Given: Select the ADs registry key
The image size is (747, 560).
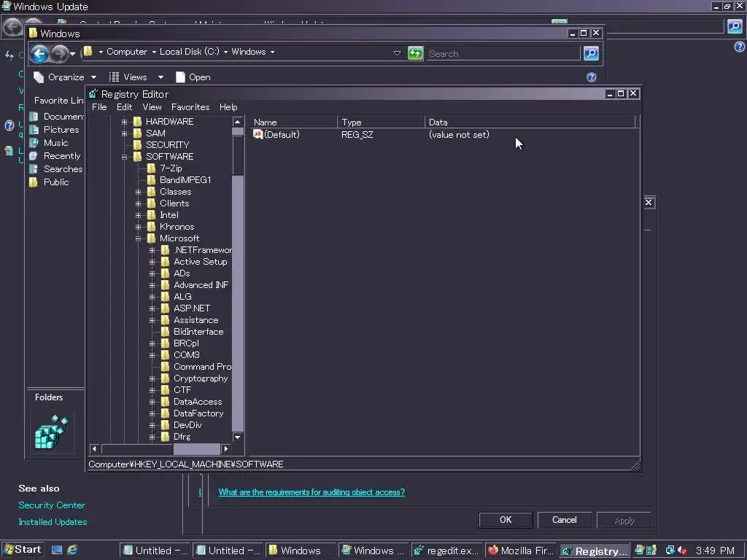Looking at the screenshot, I should 182,273.
